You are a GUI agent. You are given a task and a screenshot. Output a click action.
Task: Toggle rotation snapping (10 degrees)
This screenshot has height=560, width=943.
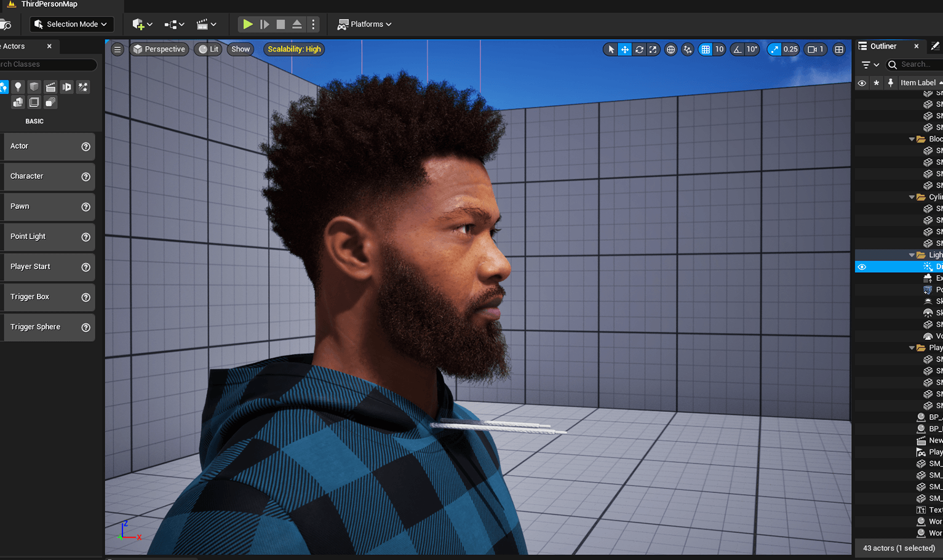tap(737, 49)
